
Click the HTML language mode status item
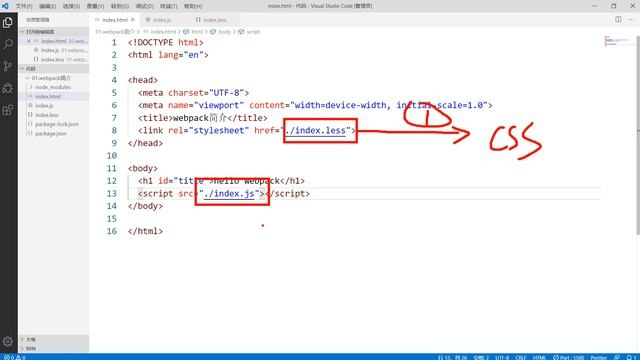click(x=539, y=357)
